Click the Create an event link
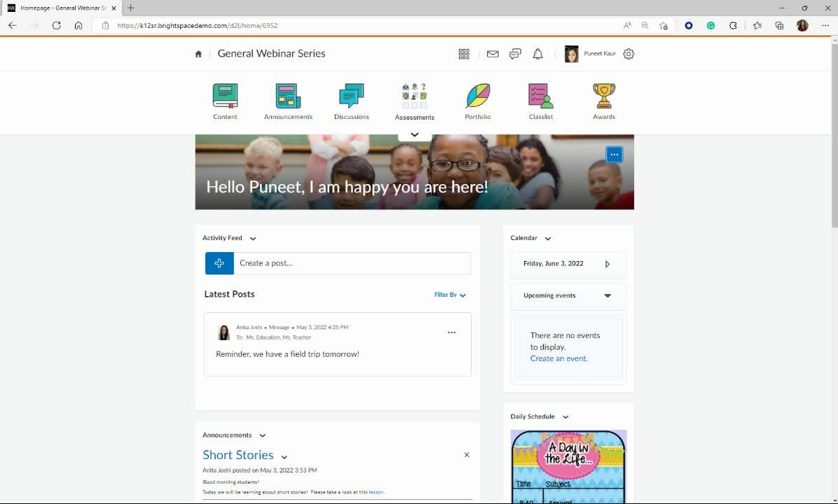This screenshot has height=504, width=838. click(559, 358)
